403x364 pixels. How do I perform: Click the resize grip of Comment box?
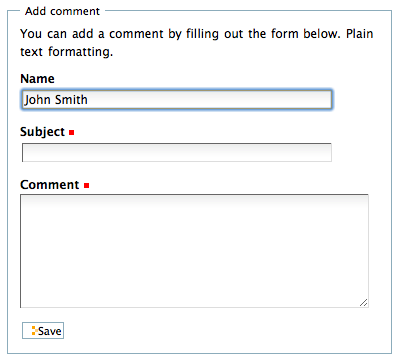pos(363,302)
